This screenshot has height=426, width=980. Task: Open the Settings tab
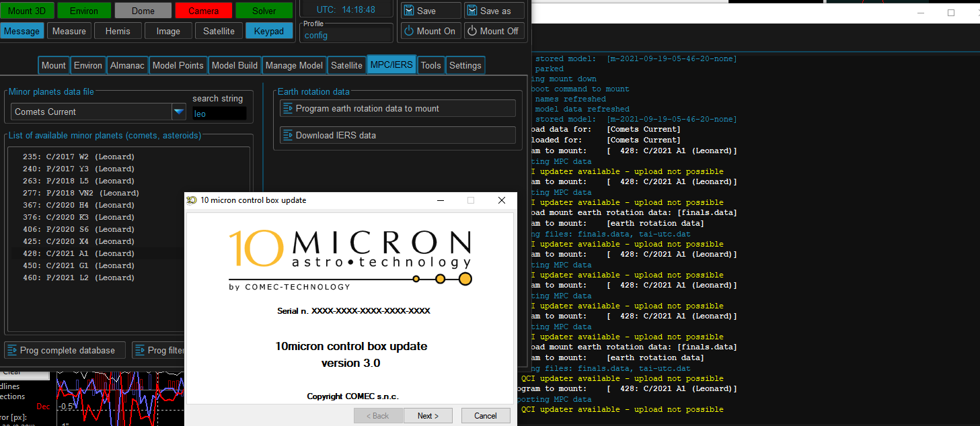465,65
